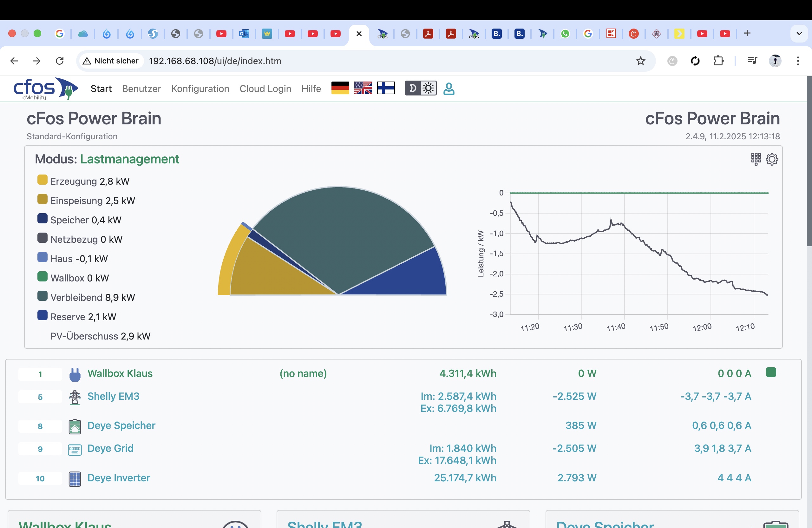This screenshot has height=528, width=812.
Task: Click the Haus legend swatch
Action: coord(42,257)
